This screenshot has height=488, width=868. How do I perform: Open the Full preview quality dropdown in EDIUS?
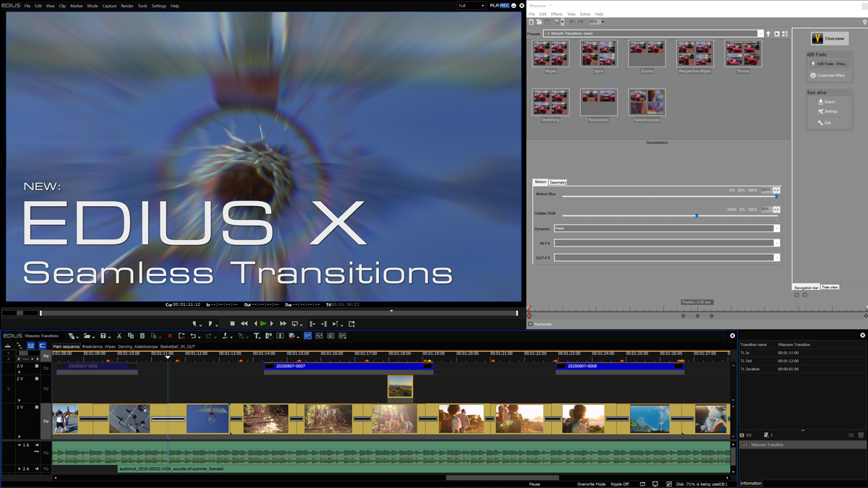[471, 6]
